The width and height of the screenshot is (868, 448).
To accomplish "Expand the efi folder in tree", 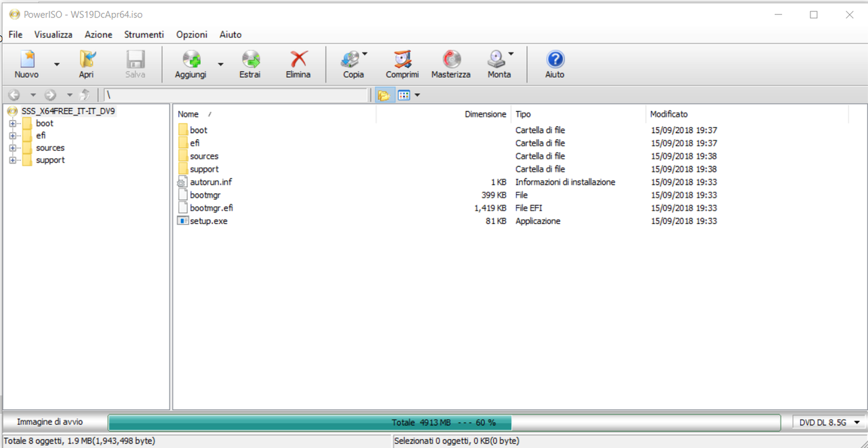I will click(x=12, y=136).
